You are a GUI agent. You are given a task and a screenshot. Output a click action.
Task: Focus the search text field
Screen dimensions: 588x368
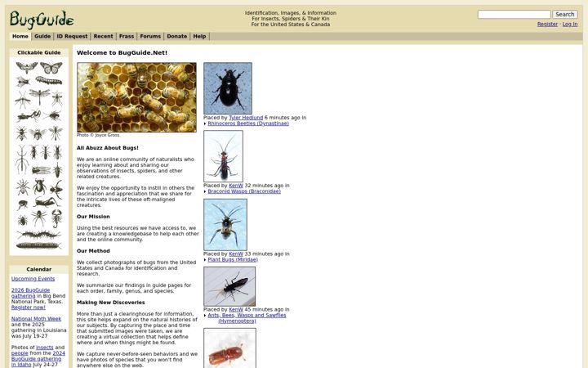click(514, 14)
